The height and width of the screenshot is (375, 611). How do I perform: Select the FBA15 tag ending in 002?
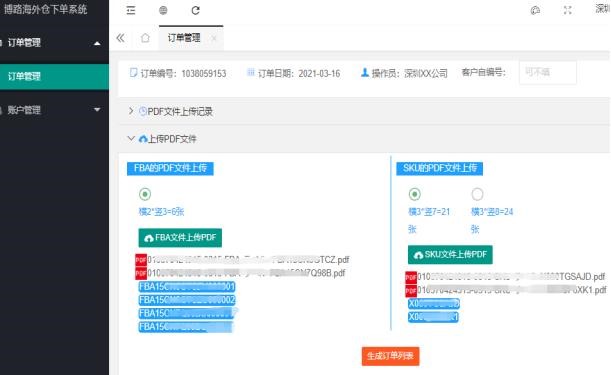[x=187, y=300]
